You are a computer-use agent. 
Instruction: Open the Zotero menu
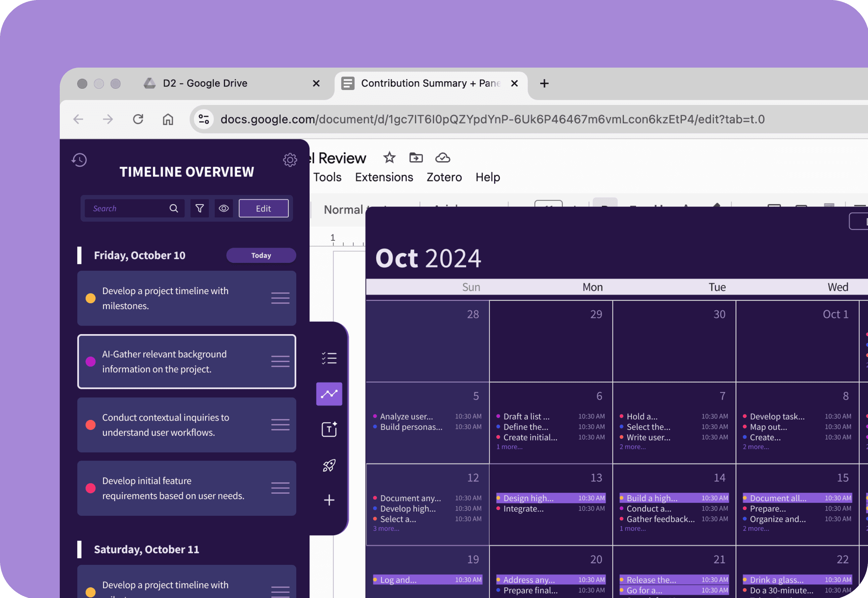(x=444, y=177)
